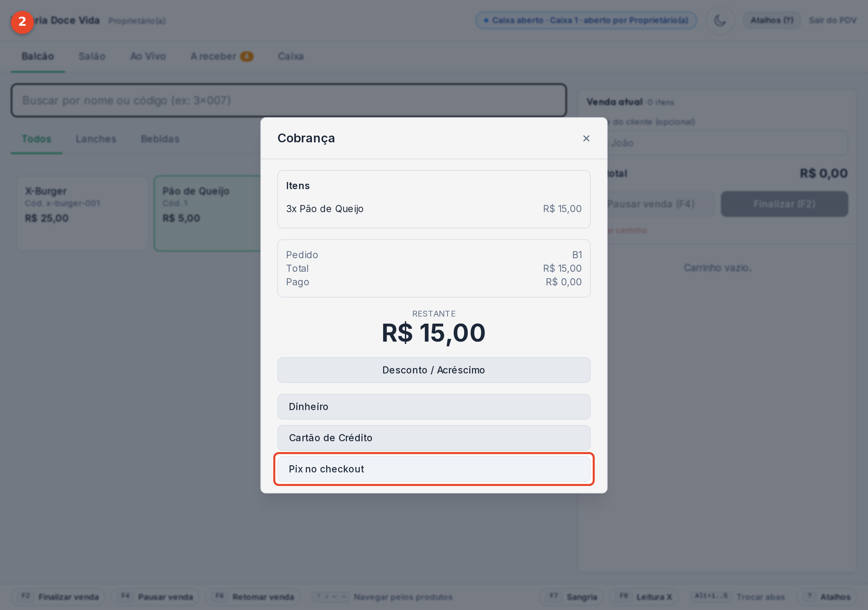Select the Balcão tab

point(37,56)
